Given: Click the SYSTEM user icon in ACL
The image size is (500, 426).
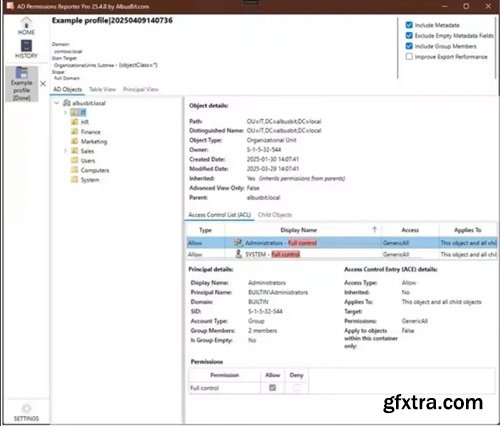Looking at the screenshot, I should tap(239, 254).
